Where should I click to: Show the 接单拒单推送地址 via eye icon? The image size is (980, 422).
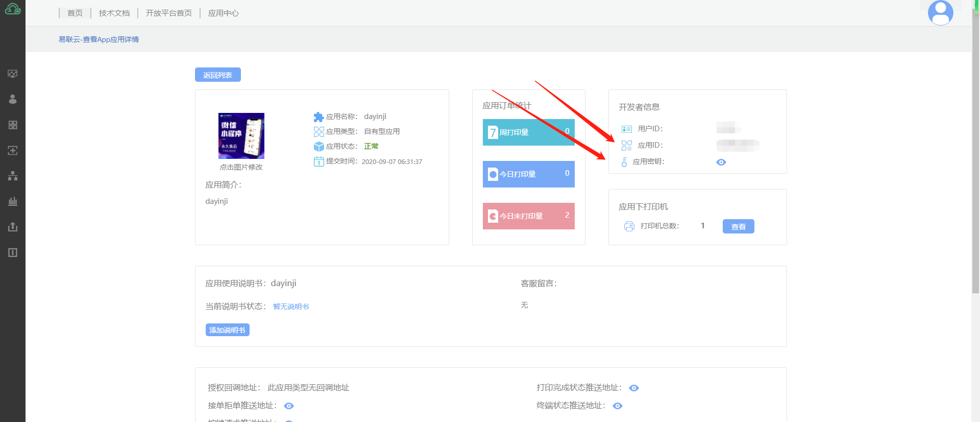tap(288, 406)
